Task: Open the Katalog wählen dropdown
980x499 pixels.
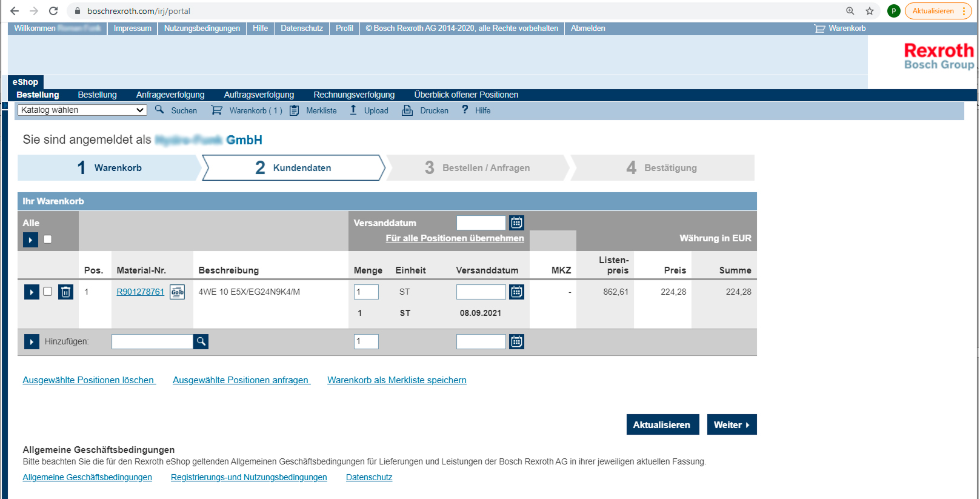Action: click(82, 110)
